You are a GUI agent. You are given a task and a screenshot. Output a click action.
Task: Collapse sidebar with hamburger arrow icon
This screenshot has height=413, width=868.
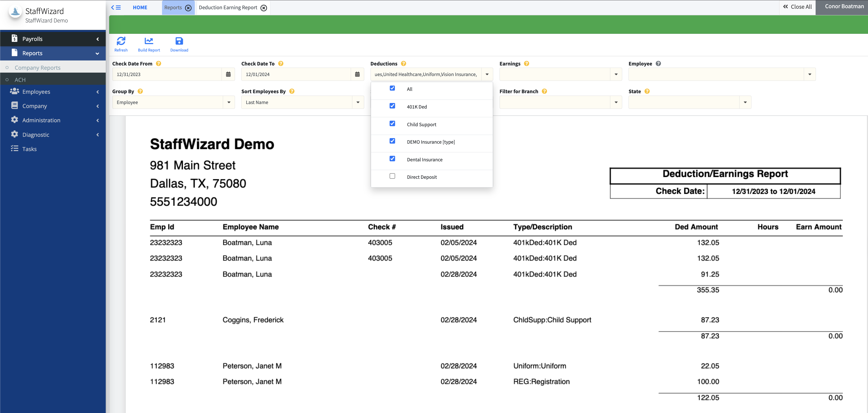[x=116, y=7]
